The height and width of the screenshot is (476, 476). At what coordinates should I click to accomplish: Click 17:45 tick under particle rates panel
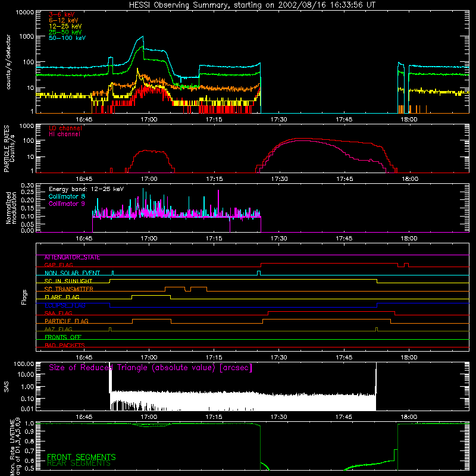tap(345, 179)
